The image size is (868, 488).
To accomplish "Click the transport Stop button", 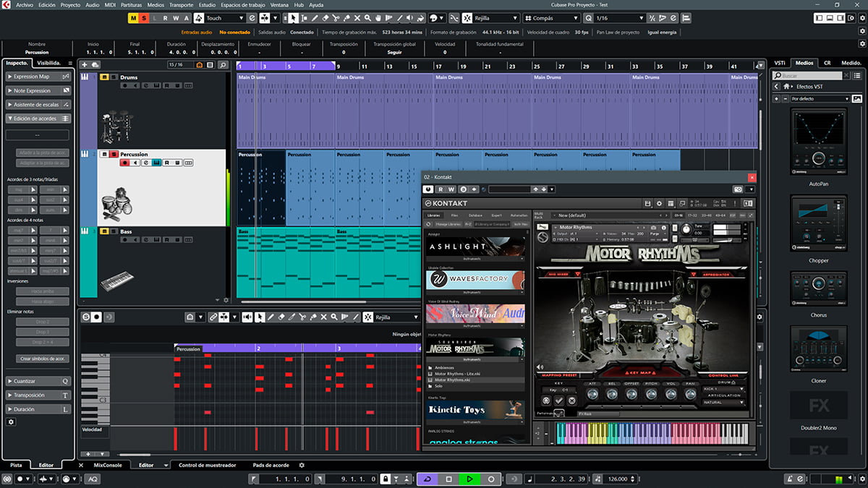I will 448,479.
